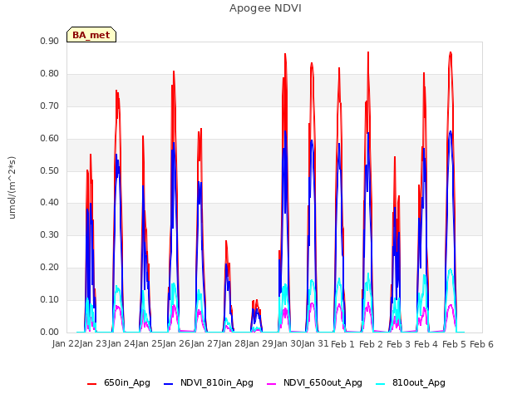
Task: Click the 0.20 y-axis tick label
Action: pyautogui.click(x=50, y=268)
